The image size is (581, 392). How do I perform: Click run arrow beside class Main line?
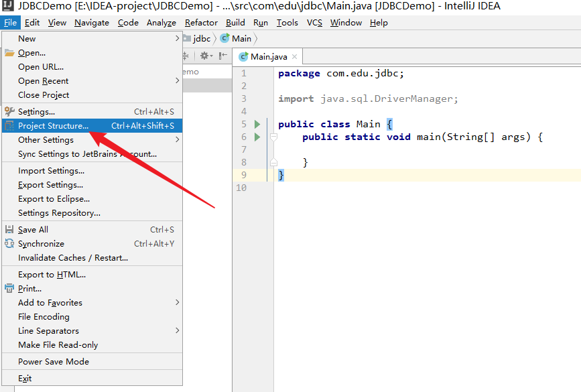click(257, 124)
